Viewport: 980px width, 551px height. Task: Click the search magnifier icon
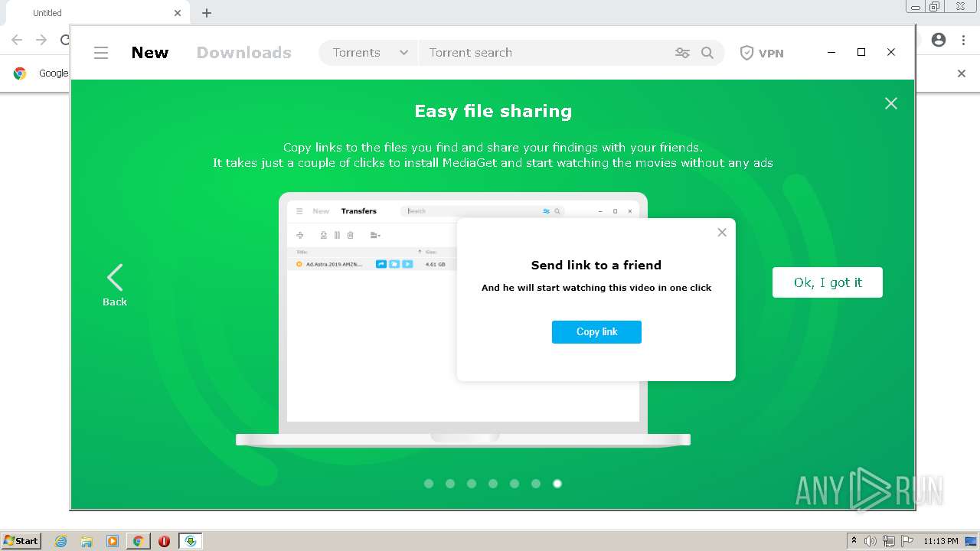click(707, 53)
